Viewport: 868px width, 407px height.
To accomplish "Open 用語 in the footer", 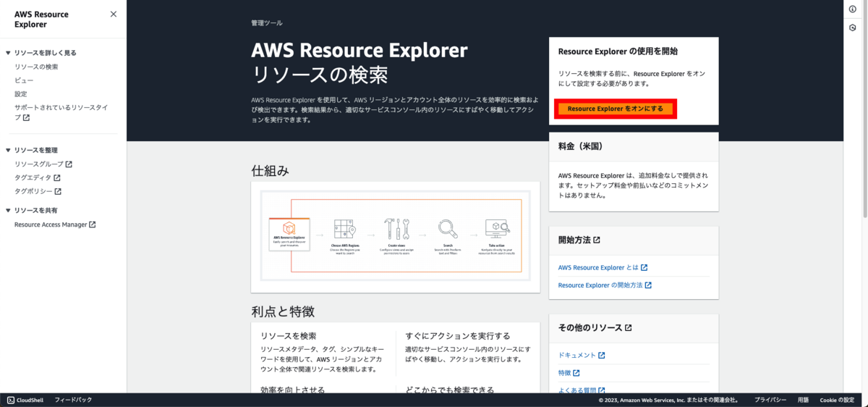I will coord(803,400).
